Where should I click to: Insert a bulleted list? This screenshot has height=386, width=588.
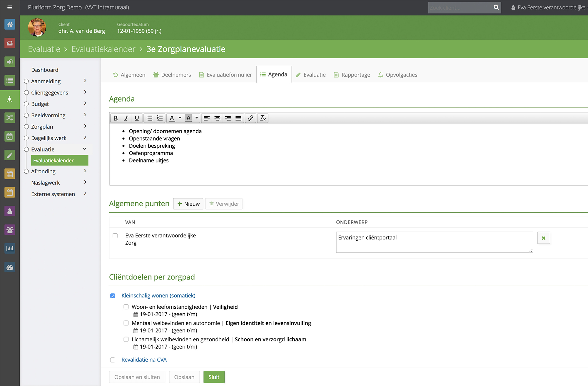[149, 118]
